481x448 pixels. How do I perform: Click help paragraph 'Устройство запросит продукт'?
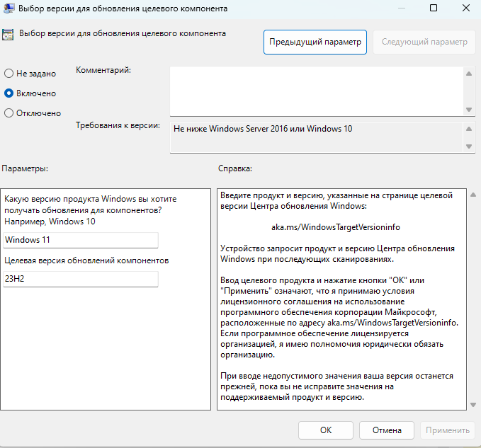[337, 253]
